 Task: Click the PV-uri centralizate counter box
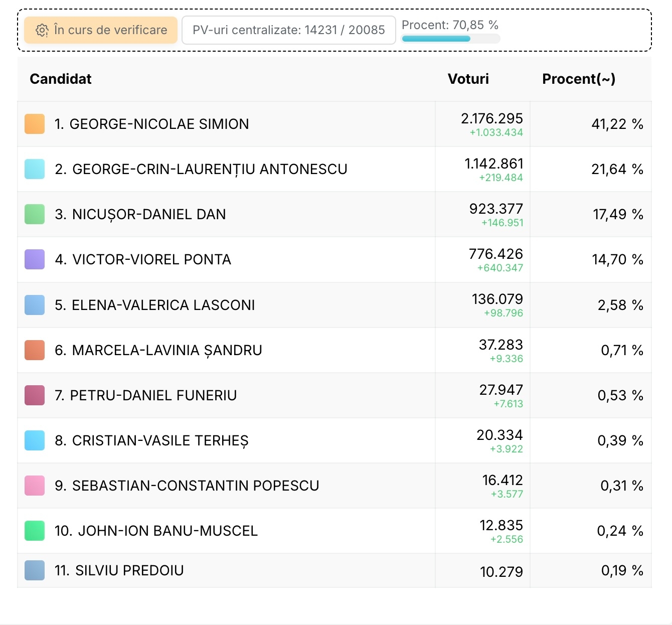click(x=288, y=30)
